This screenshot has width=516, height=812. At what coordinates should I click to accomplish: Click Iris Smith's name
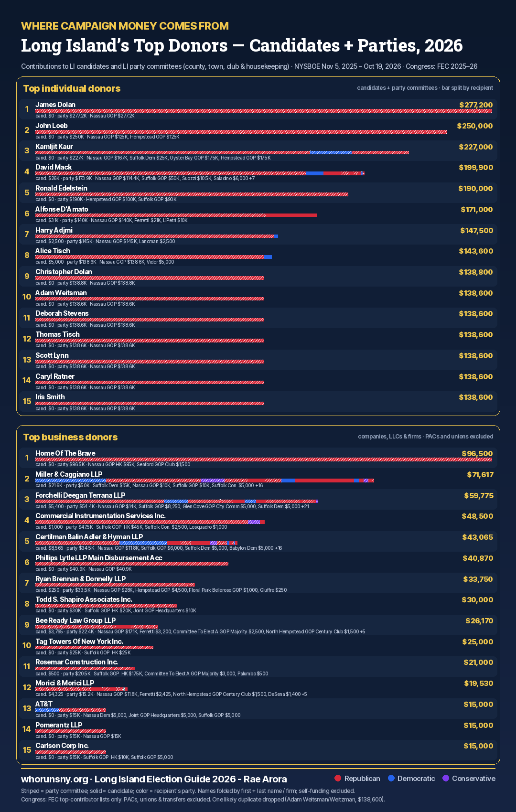[x=50, y=397]
